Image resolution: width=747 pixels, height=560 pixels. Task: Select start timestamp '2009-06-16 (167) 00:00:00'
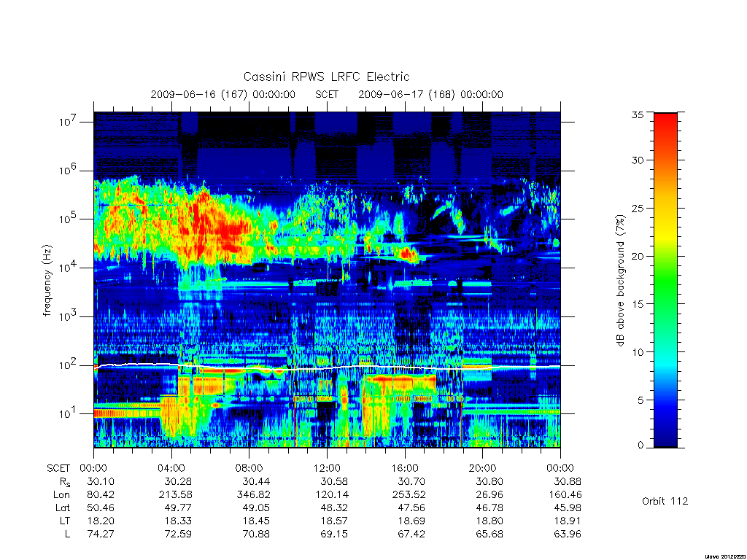[223, 94]
